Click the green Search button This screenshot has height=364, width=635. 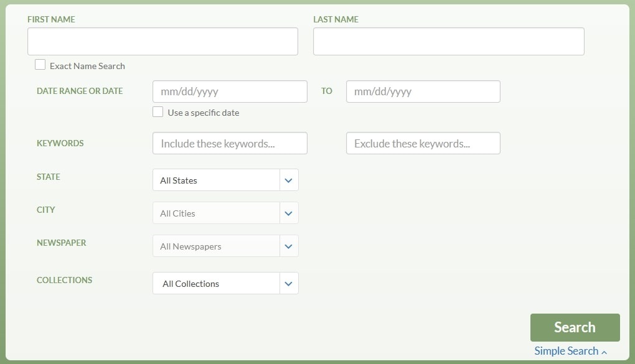click(x=575, y=327)
